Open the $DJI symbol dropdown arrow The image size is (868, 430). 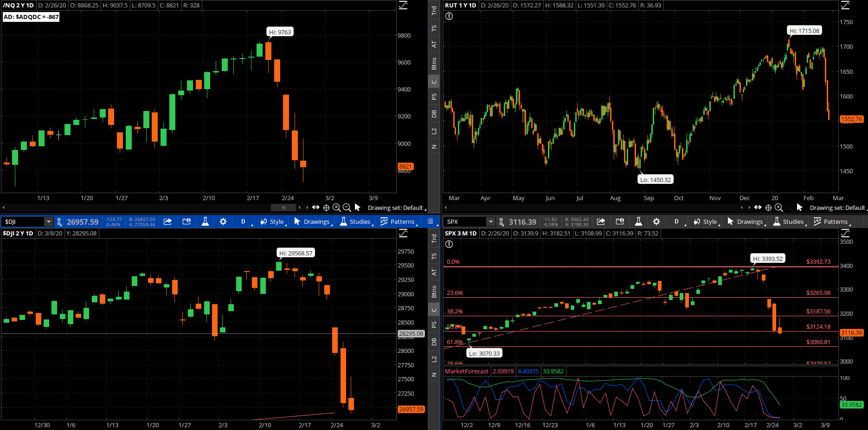[x=48, y=222]
